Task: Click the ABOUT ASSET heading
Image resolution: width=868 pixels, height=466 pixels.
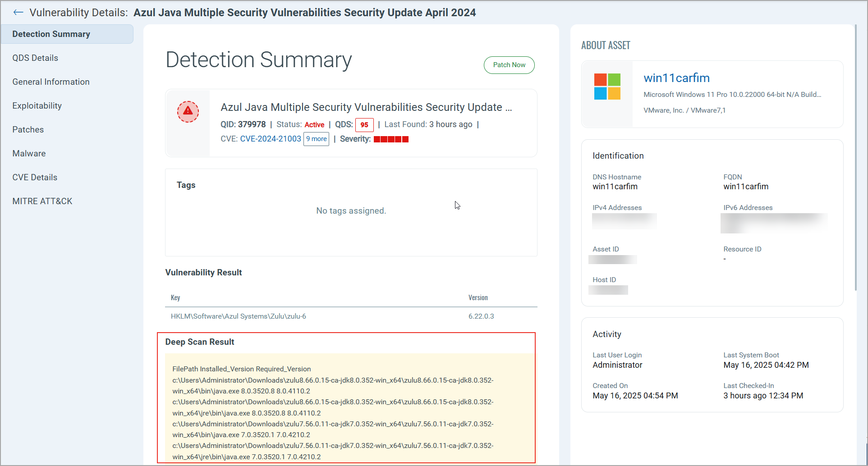Action: coord(606,46)
